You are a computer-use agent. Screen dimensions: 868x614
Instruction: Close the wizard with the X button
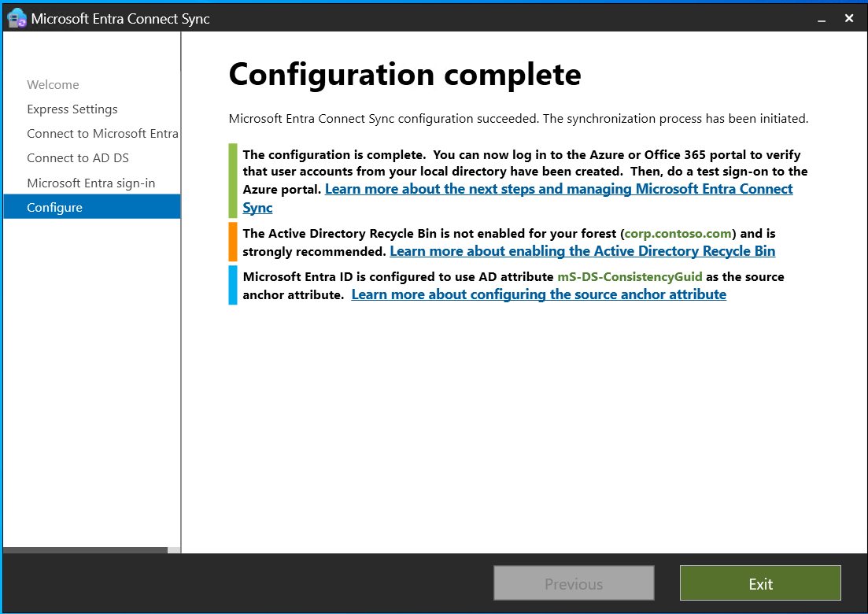tap(849, 17)
